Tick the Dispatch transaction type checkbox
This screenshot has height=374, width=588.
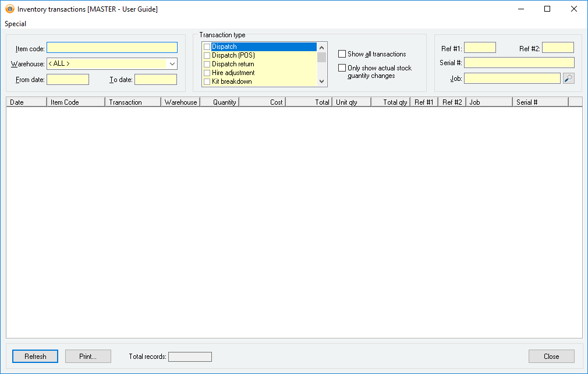(207, 47)
